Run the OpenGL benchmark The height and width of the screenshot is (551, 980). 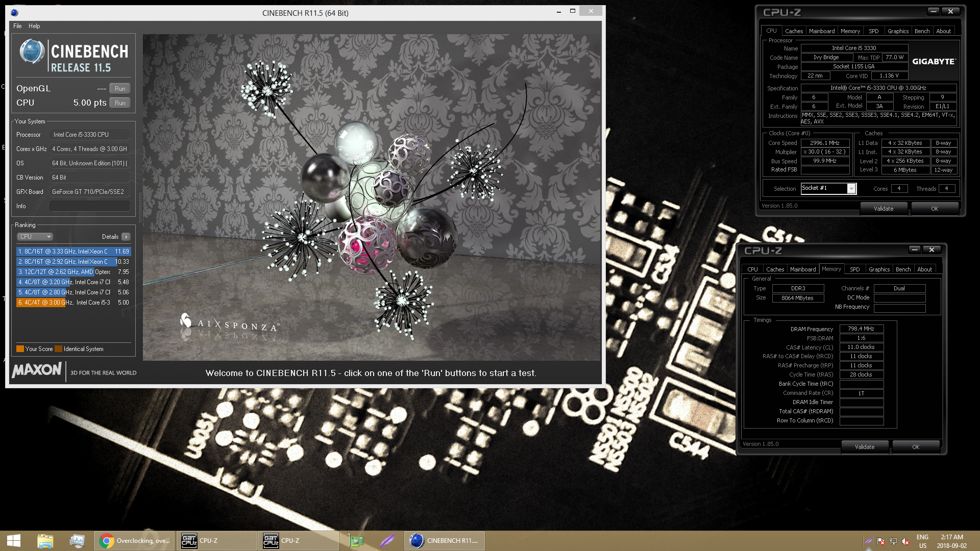pyautogui.click(x=120, y=88)
